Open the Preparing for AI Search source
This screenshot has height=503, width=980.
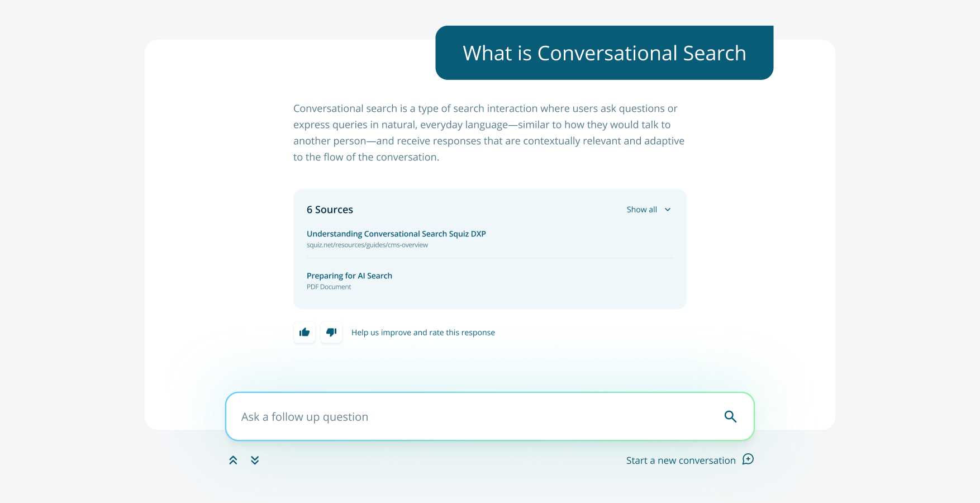coord(349,276)
